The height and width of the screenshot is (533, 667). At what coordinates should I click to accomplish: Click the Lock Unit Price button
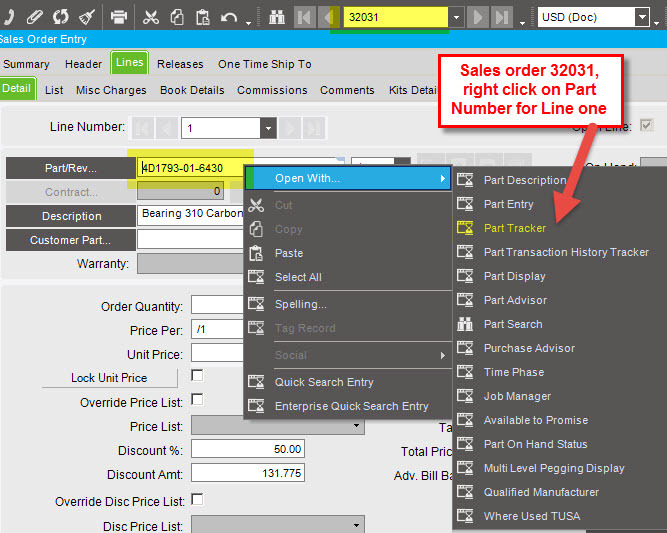tap(109, 378)
